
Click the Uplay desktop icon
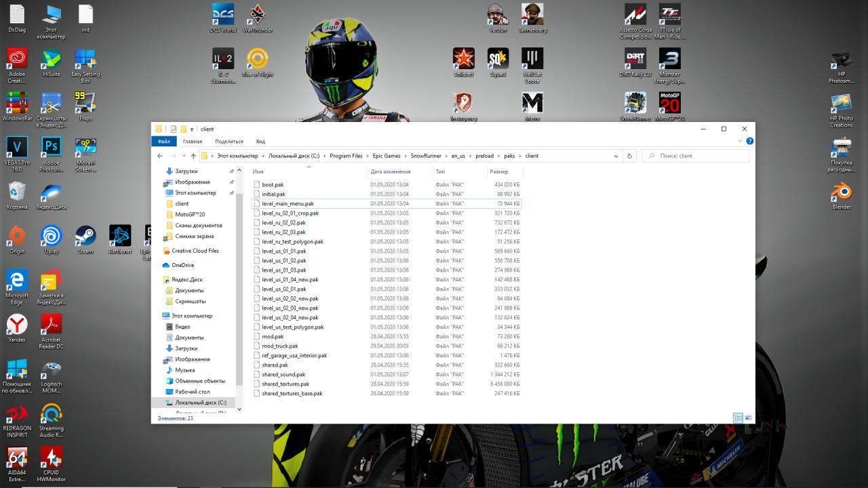[52, 237]
